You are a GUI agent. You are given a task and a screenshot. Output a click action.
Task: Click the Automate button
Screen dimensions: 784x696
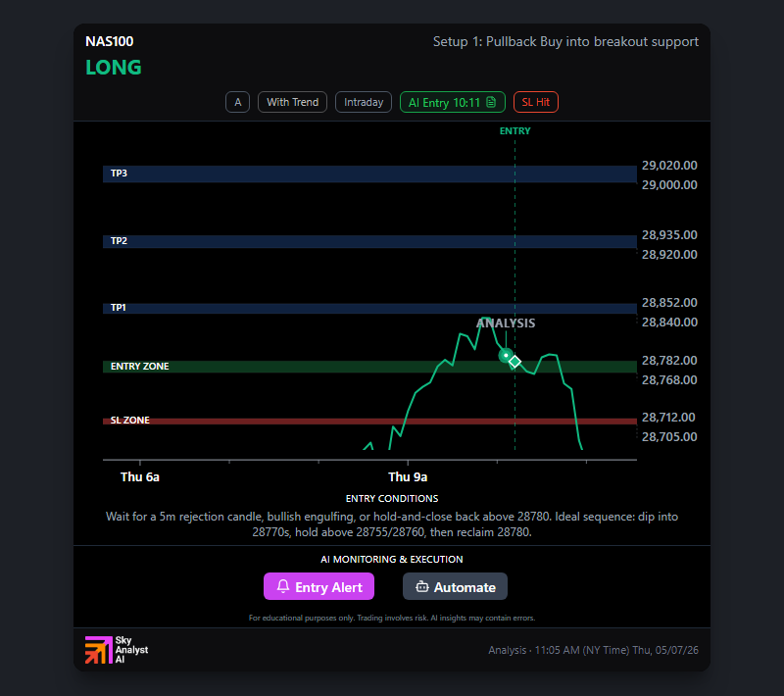tap(455, 586)
